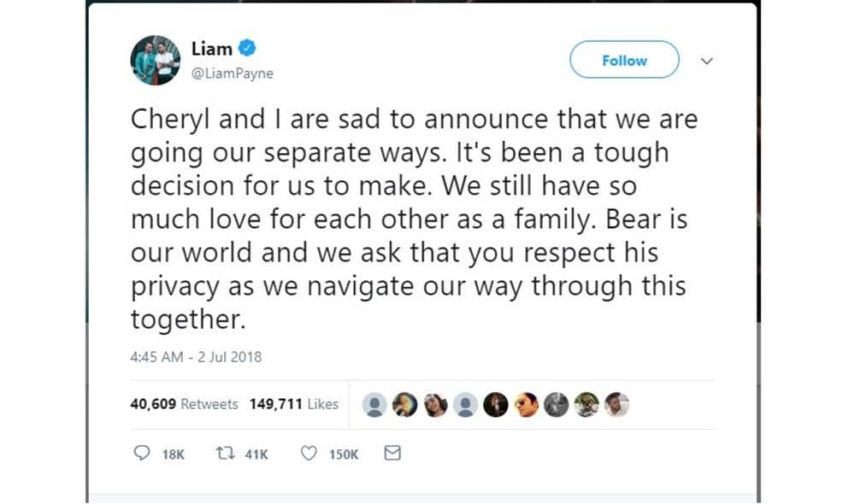
Task: Click Liam's profile picture
Action: (155, 61)
